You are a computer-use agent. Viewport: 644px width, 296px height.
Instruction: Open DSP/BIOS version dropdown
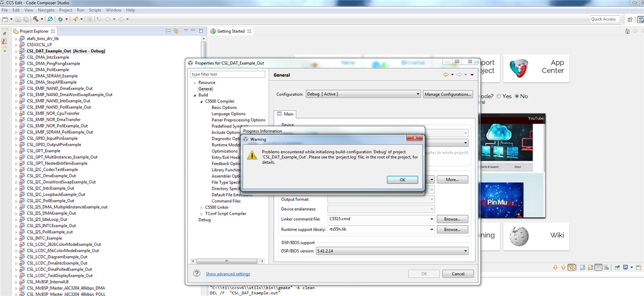click(x=392, y=251)
